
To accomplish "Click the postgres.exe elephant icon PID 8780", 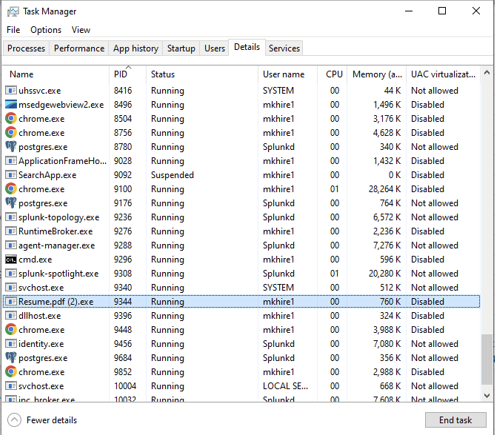I will 11,147.
